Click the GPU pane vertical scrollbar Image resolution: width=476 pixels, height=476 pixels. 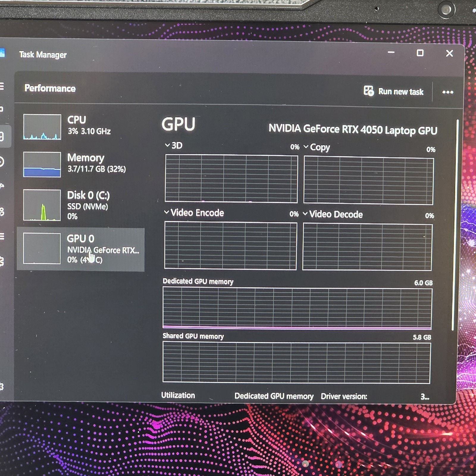pyautogui.click(x=455, y=225)
